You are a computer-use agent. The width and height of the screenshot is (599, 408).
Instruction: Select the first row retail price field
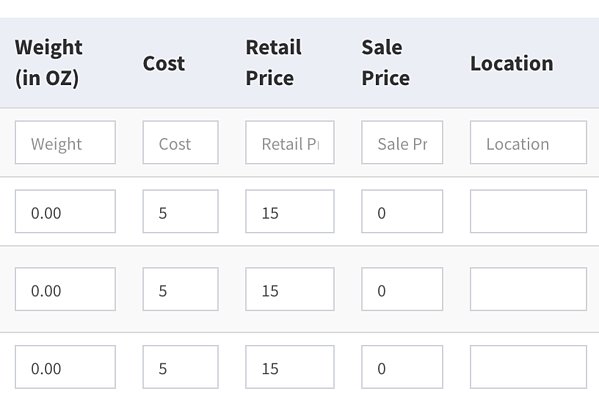click(x=290, y=211)
